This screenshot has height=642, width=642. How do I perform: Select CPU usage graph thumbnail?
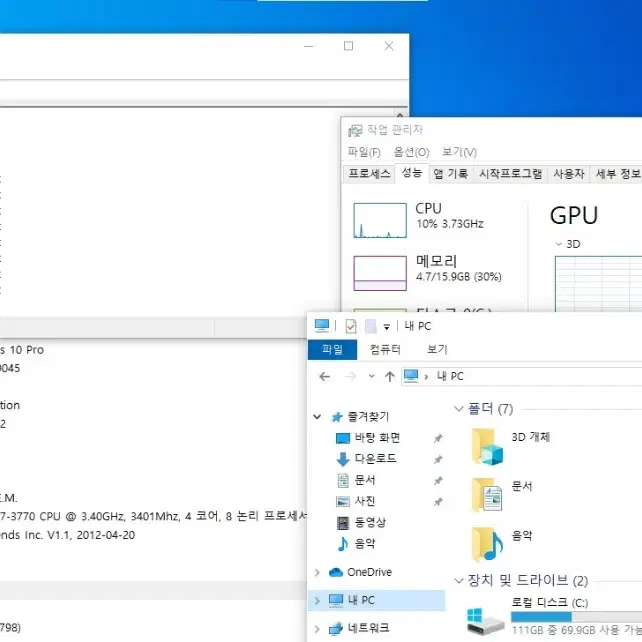click(x=380, y=220)
